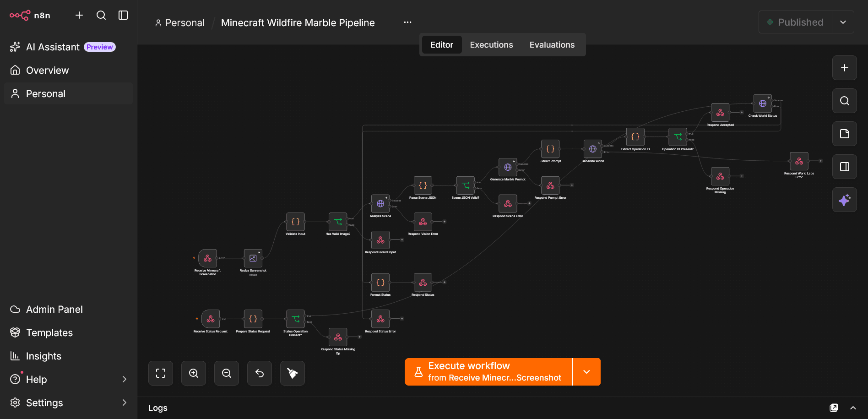Viewport: 868px width, 419px height.
Task: Fit workflow to view
Action: (x=161, y=373)
